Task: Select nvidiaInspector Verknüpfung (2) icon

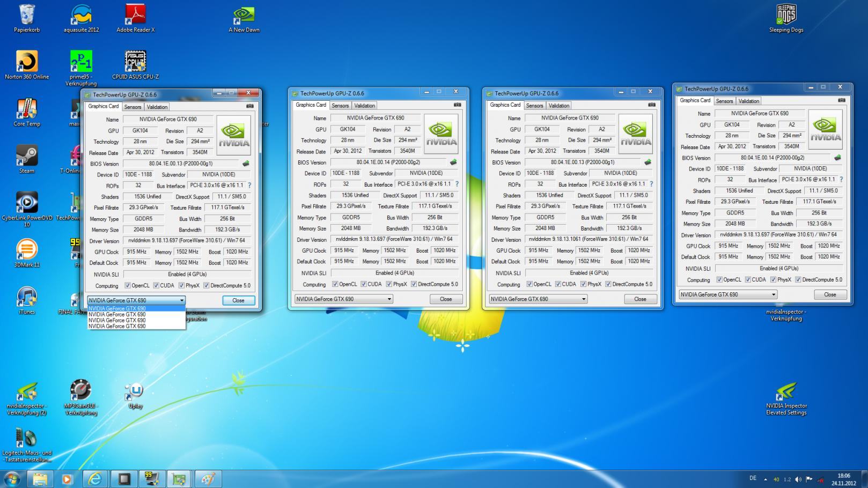Action: pyautogui.click(x=27, y=398)
